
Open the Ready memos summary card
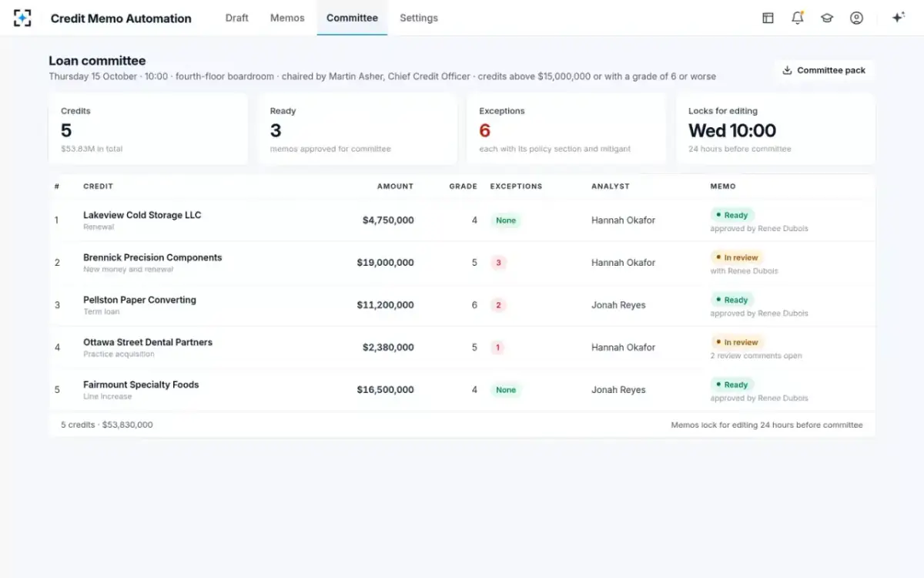(357, 129)
